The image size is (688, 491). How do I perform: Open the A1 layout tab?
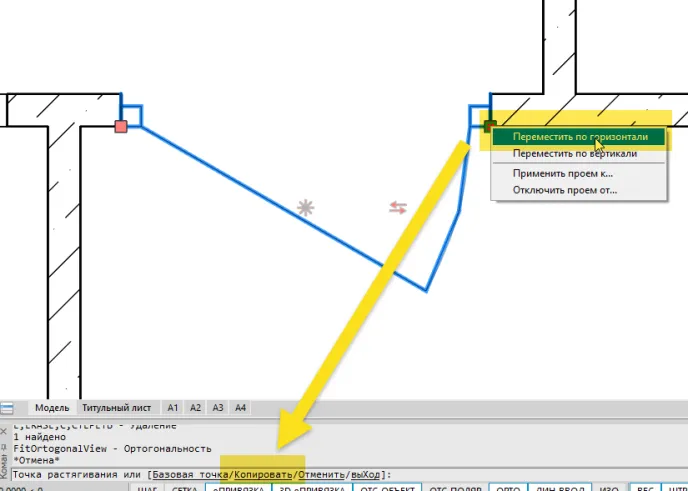coord(173,408)
